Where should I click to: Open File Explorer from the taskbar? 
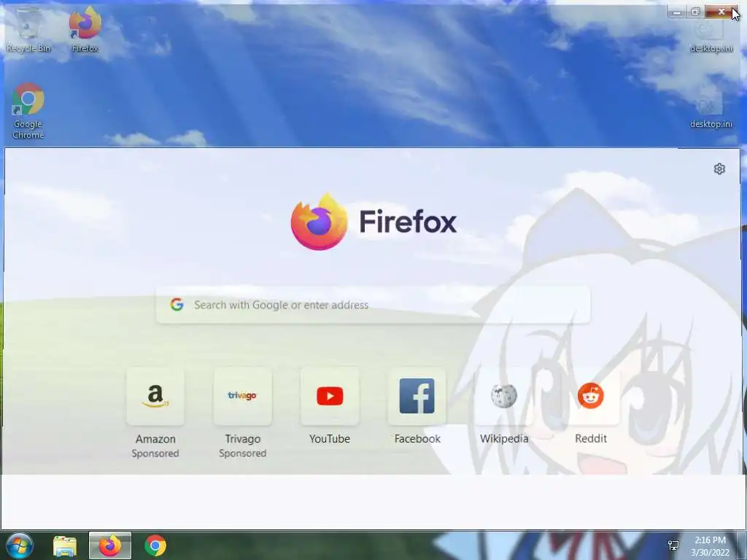[65, 545]
